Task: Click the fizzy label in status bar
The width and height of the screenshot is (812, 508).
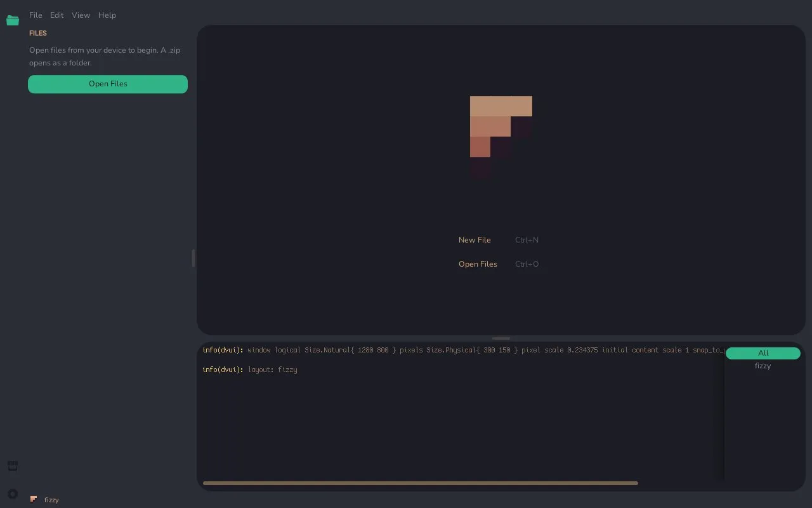Action: [x=51, y=500]
